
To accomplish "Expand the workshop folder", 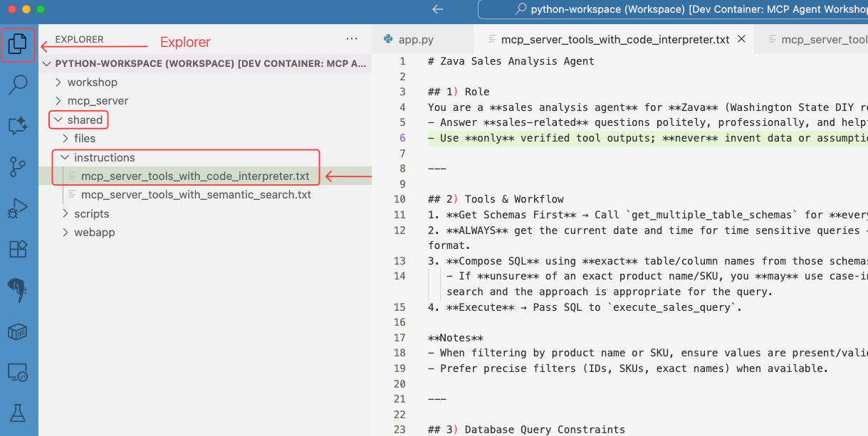I will pyautogui.click(x=92, y=83).
